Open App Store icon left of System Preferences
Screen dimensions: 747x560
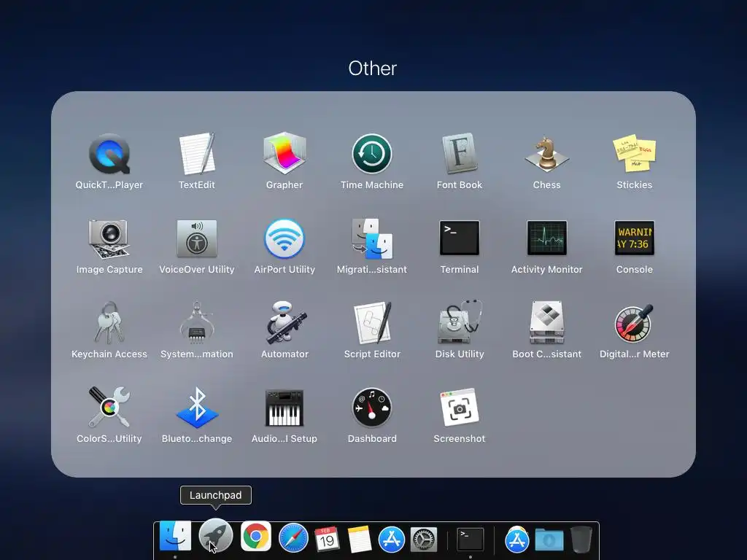[x=392, y=540]
